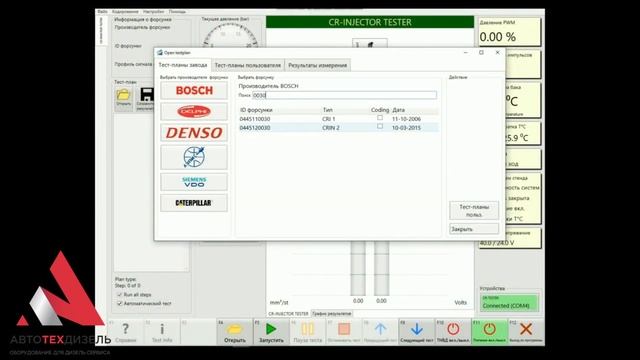Toggle the Автоматический тест checkbox
Image resolution: width=640 pixels, height=360 pixels.
point(120,304)
